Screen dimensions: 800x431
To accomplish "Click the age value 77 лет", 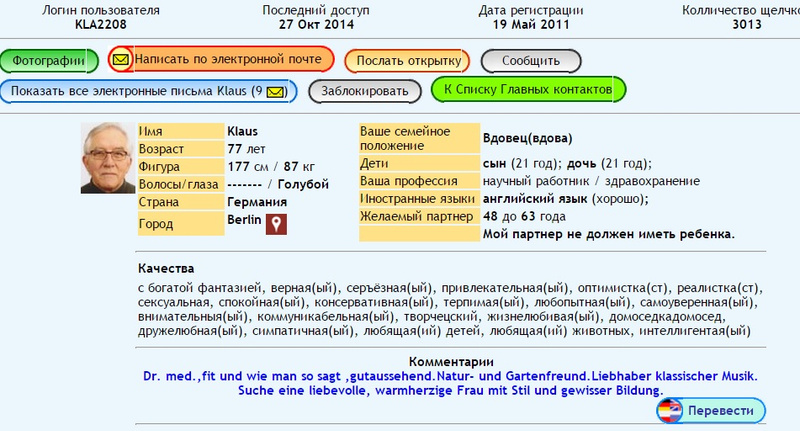I will click(x=246, y=149).
